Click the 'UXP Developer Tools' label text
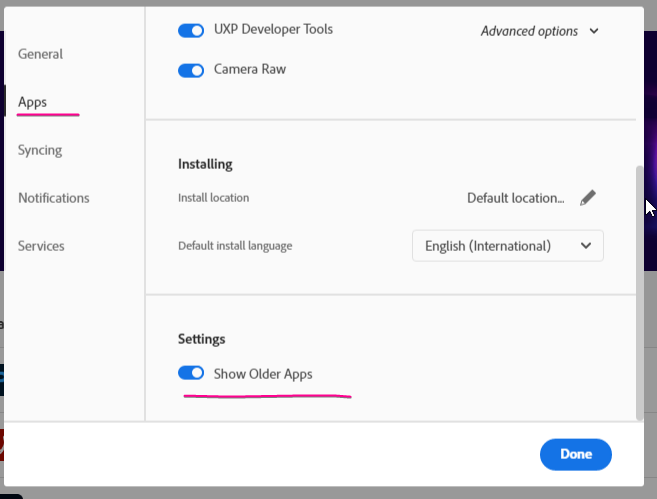 273,30
